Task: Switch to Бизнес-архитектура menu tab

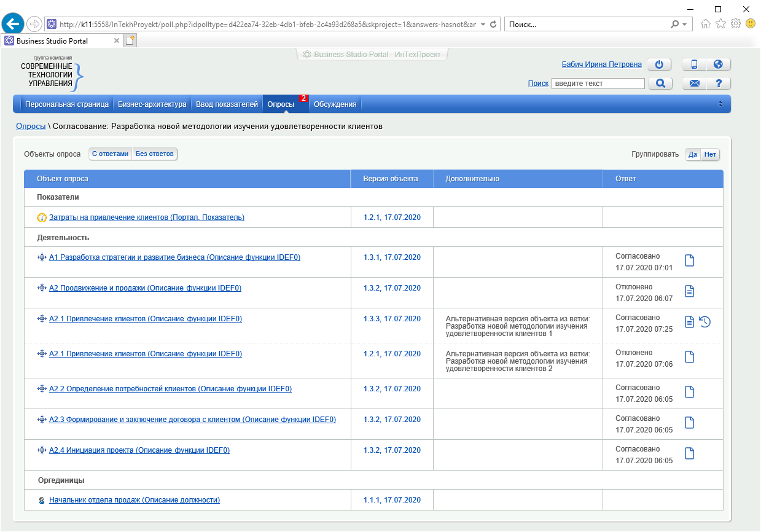Action: 152,104
